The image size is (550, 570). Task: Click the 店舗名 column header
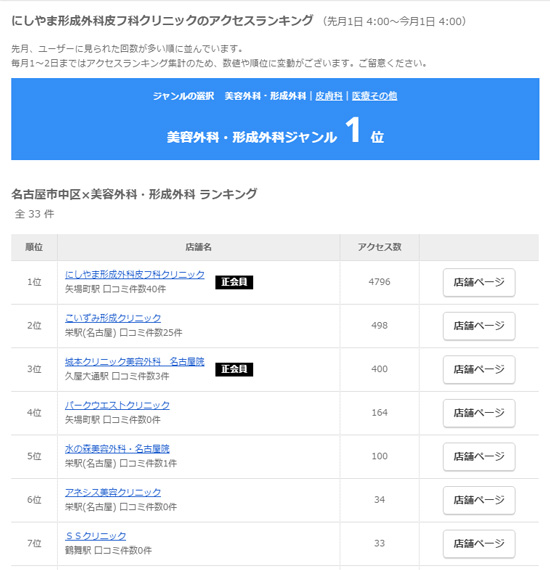pyautogui.click(x=198, y=247)
